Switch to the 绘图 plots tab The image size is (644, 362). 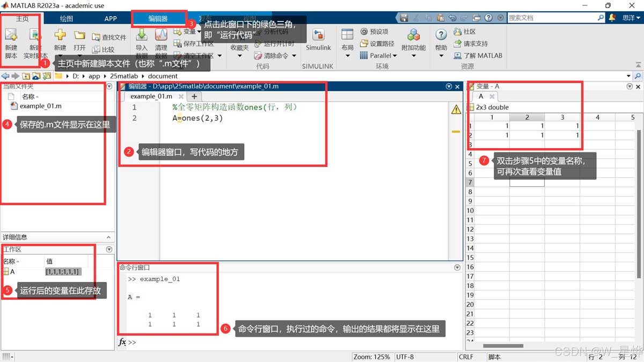point(67,18)
